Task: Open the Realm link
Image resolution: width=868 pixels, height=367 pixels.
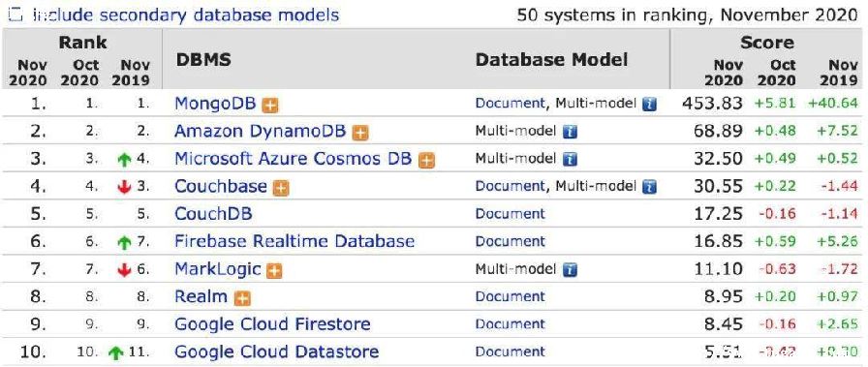Action: coord(201,296)
